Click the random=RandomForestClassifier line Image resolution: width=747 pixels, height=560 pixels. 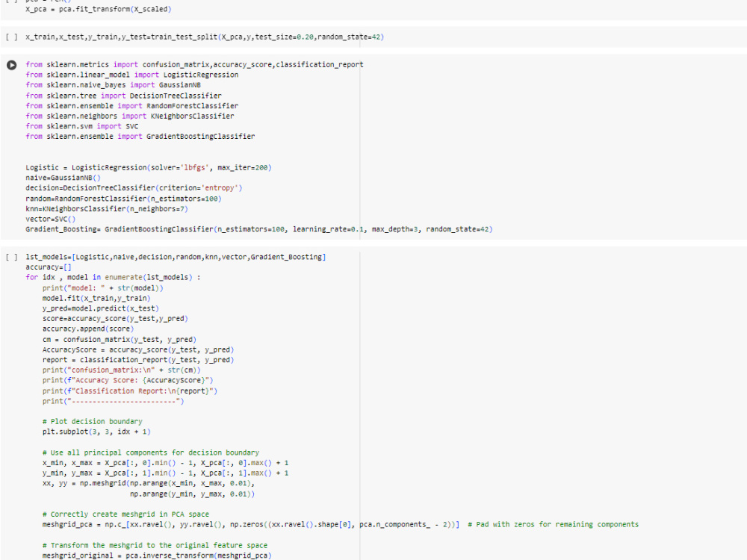click(124, 199)
